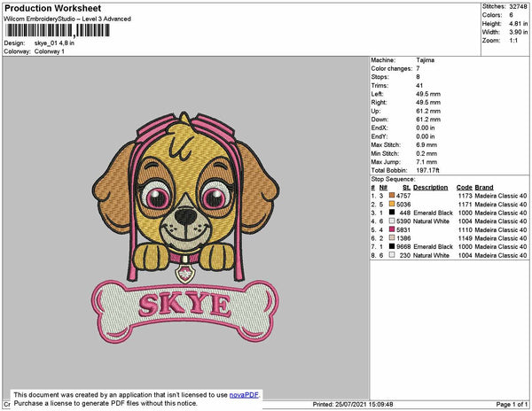Click 'Emerald Black' in stop row 3

pyautogui.click(x=433, y=213)
